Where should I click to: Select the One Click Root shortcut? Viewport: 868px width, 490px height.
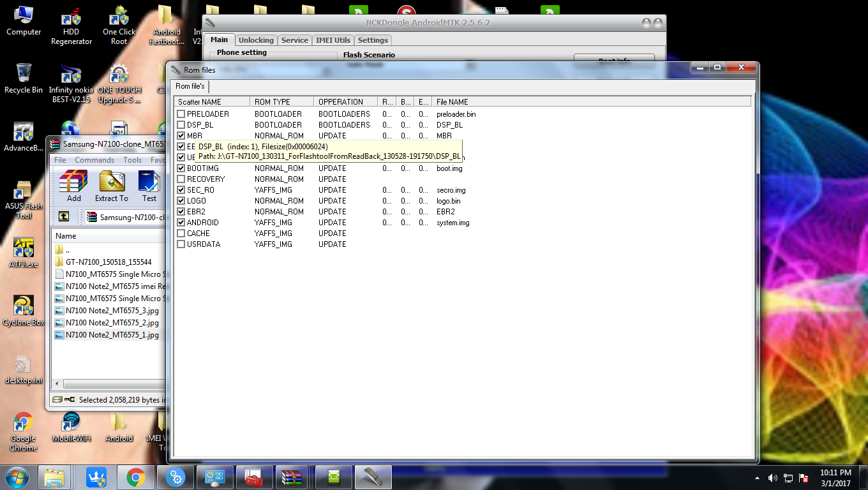[119, 27]
